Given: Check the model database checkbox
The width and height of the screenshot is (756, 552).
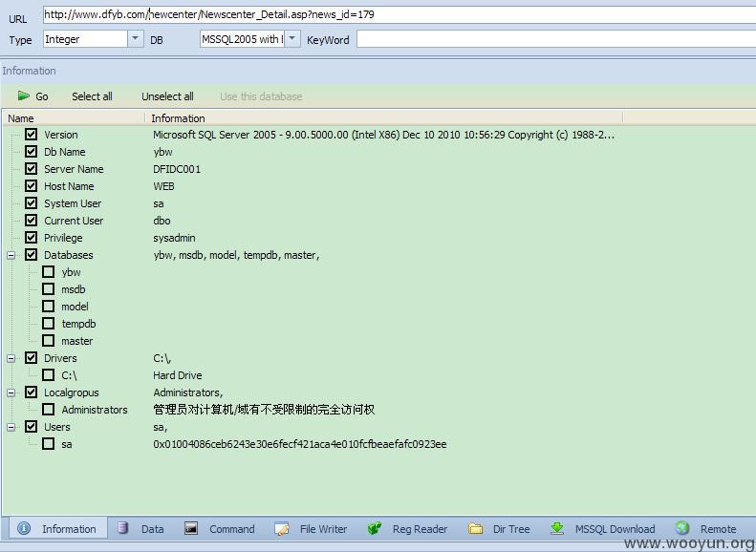Looking at the screenshot, I should click(x=48, y=306).
